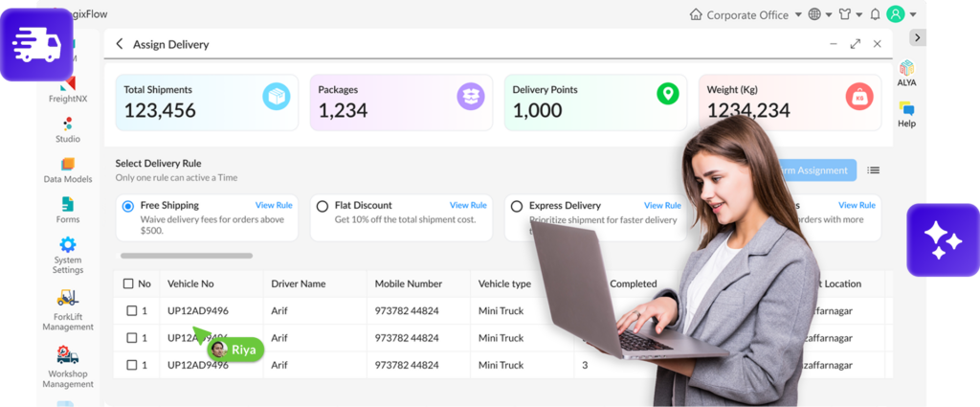Viewport: 980px width, 407px height.
Task: Go back using the Assign Delivery arrow
Action: (x=120, y=44)
